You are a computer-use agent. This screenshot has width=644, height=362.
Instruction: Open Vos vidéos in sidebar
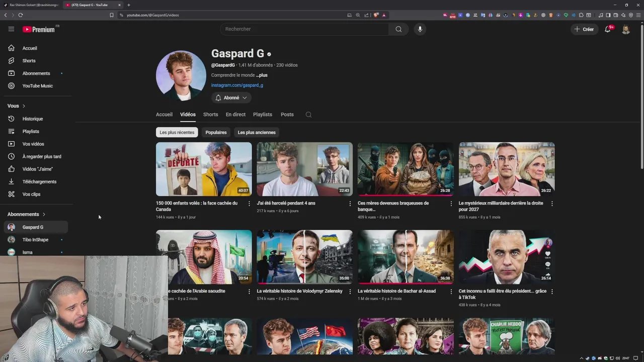coord(34,144)
